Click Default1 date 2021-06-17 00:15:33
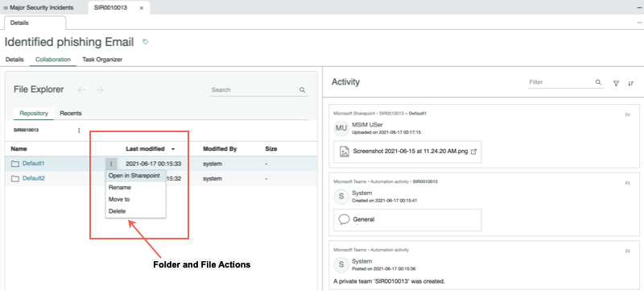Screen dimensions: 644x291 coord(153,164)
